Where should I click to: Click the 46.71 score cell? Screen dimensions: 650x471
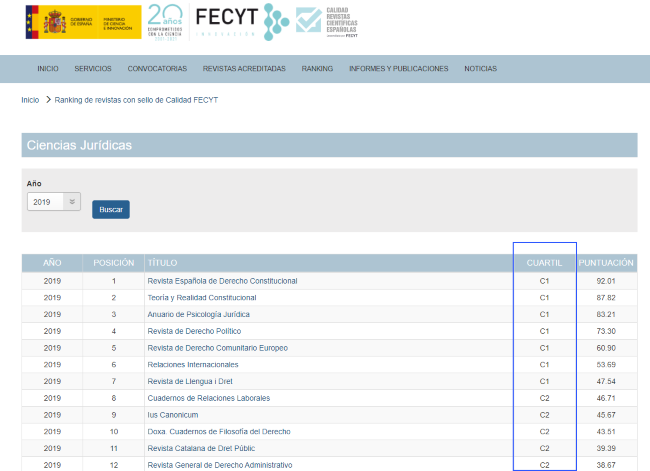click(x=606, y=398)
